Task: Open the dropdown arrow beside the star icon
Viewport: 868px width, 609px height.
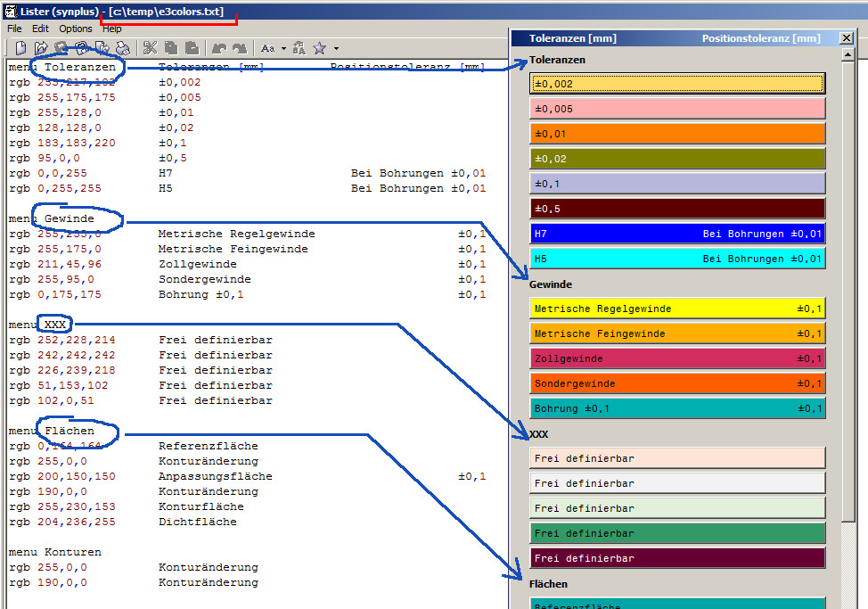Action: tap(336, 48)
